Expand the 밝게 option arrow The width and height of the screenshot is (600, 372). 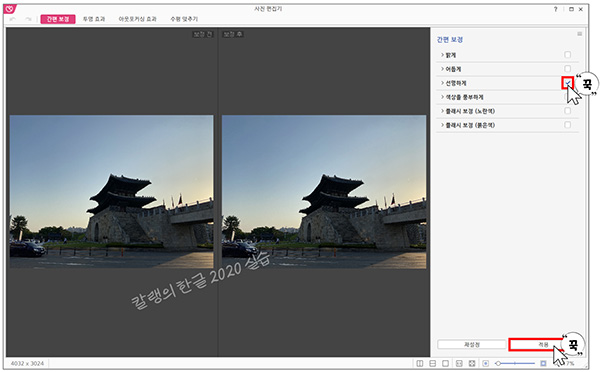(442, 55)
